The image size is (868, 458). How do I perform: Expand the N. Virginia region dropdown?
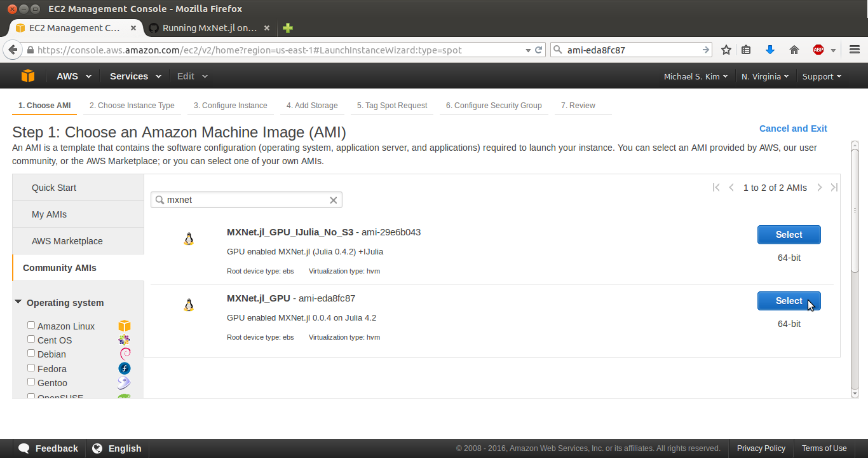(765, 76)
